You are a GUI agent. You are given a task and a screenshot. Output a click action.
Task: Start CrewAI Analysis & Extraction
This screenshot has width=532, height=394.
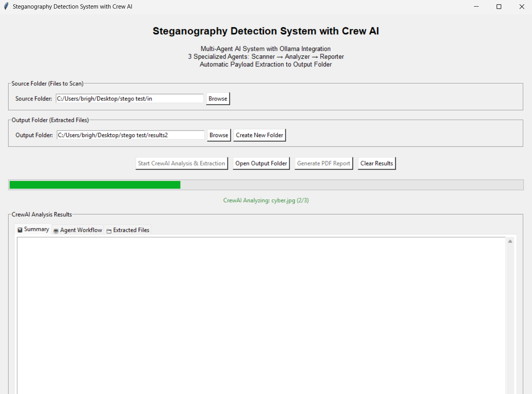point(181,164)
